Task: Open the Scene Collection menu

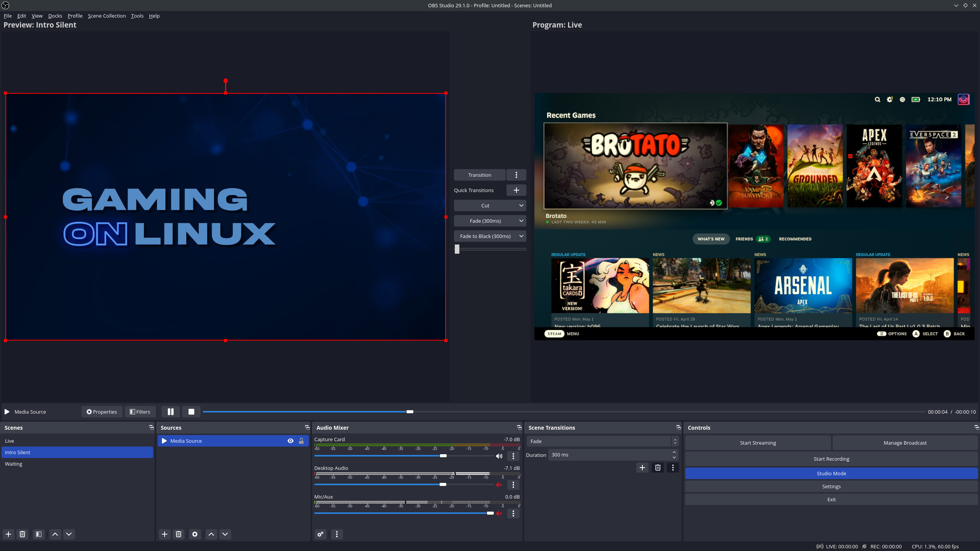Action: pos(107,16)
